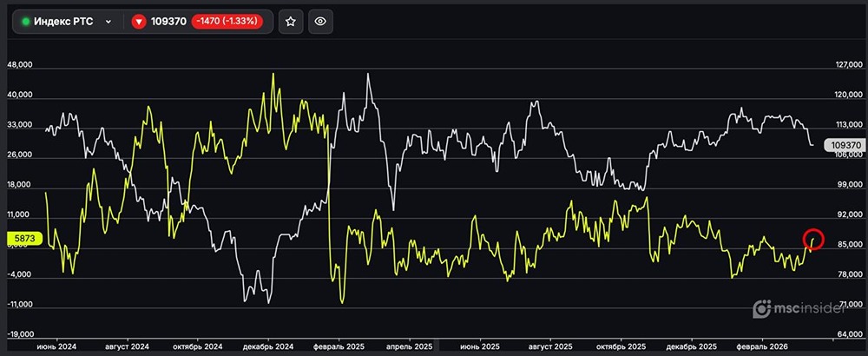Screen dimensions: 868x356
Task: Click the red circle marker on yellow line
Action: click(x=813, y=238)
